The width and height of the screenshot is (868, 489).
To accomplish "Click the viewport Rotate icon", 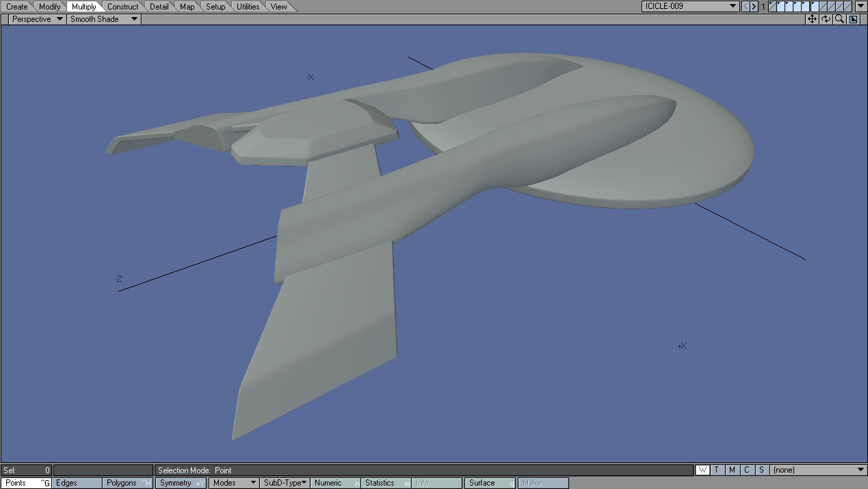I will [826, 19].
